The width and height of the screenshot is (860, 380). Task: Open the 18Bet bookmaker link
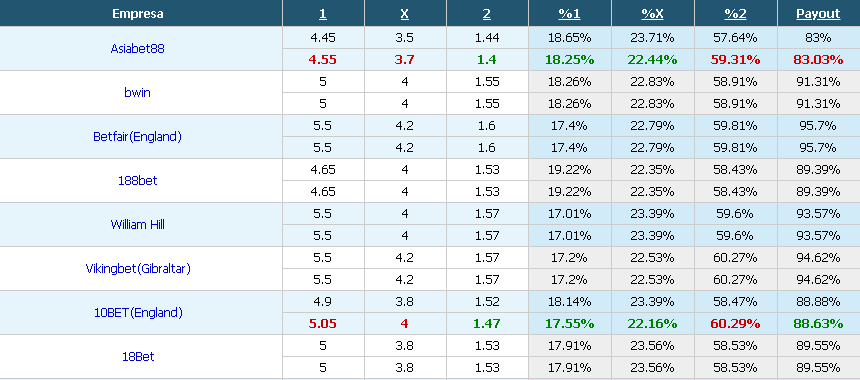(x=138, y=356)
